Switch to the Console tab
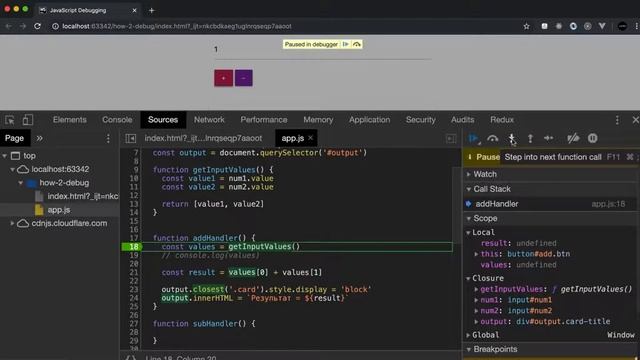 117,120
